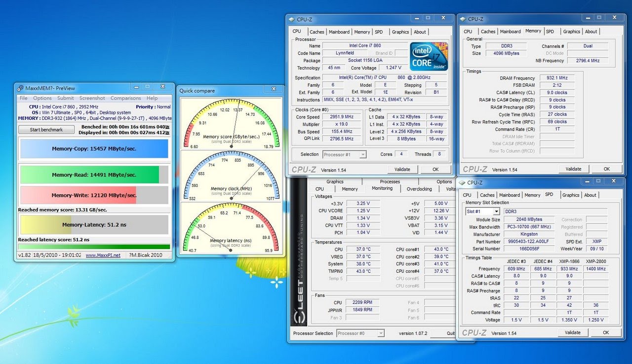Visit the www.MaxxPI.net link
This screenshot has width=632, height=364.
(103, 255)
